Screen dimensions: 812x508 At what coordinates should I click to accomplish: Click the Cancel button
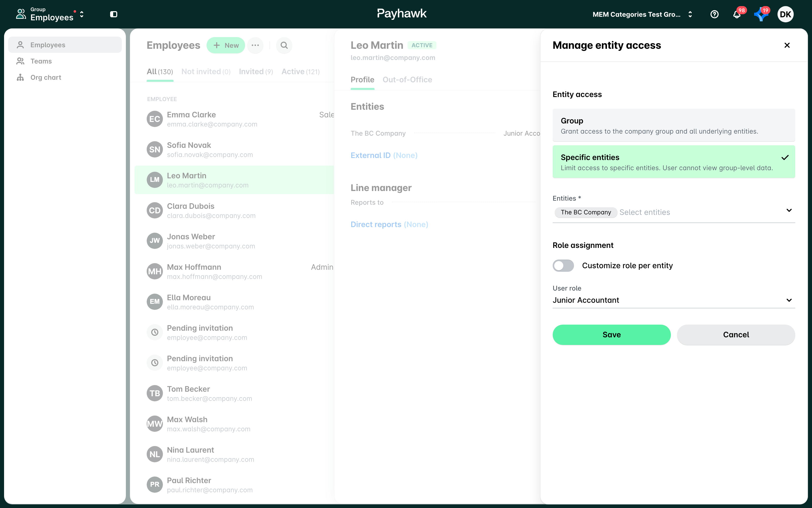click(x=736, y=335)
